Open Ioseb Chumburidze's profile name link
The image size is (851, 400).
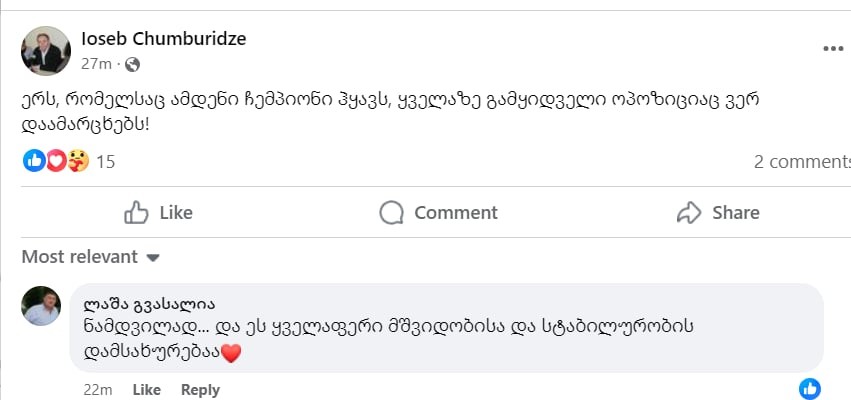[163, 39]
